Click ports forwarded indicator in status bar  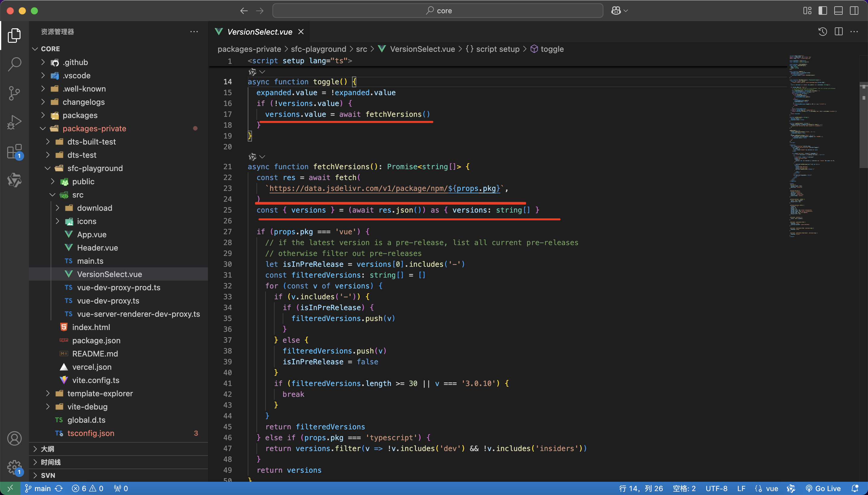coord(121,489)
